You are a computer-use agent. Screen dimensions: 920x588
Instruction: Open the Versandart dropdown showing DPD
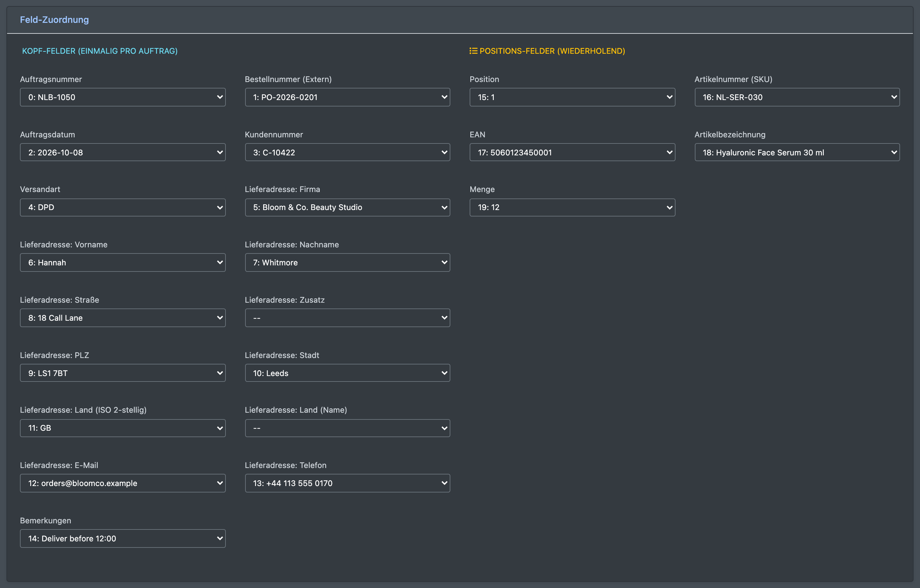123,207
